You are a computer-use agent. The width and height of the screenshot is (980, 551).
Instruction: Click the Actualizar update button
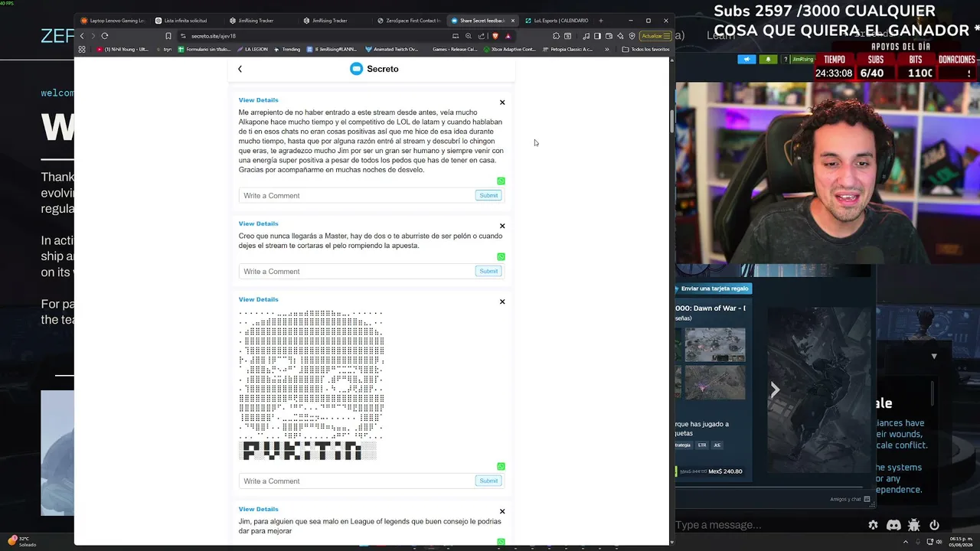point(656,36)
